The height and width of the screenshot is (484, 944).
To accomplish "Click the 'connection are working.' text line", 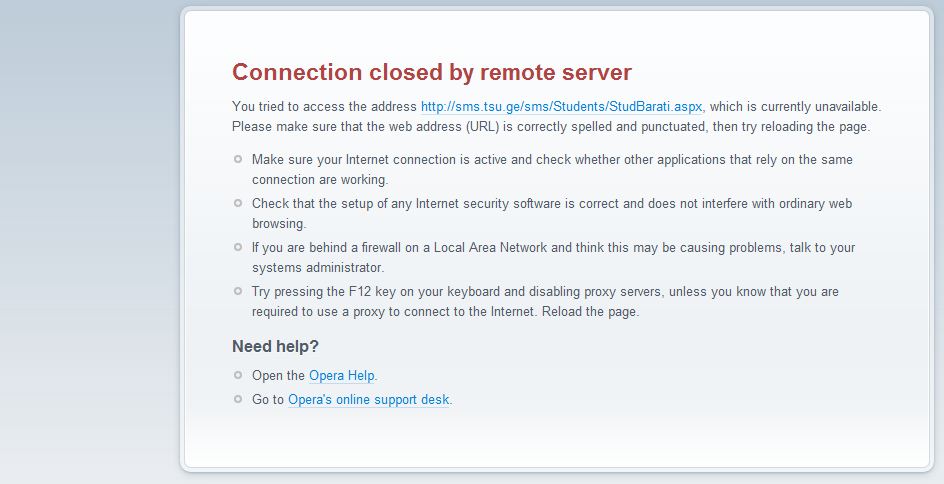I will 319,180.
